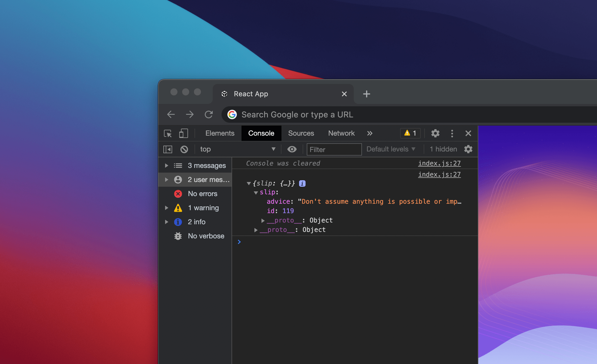Screen dimensions: 597x364
Task: Open the top context dropdown
Action: [237, 149]
